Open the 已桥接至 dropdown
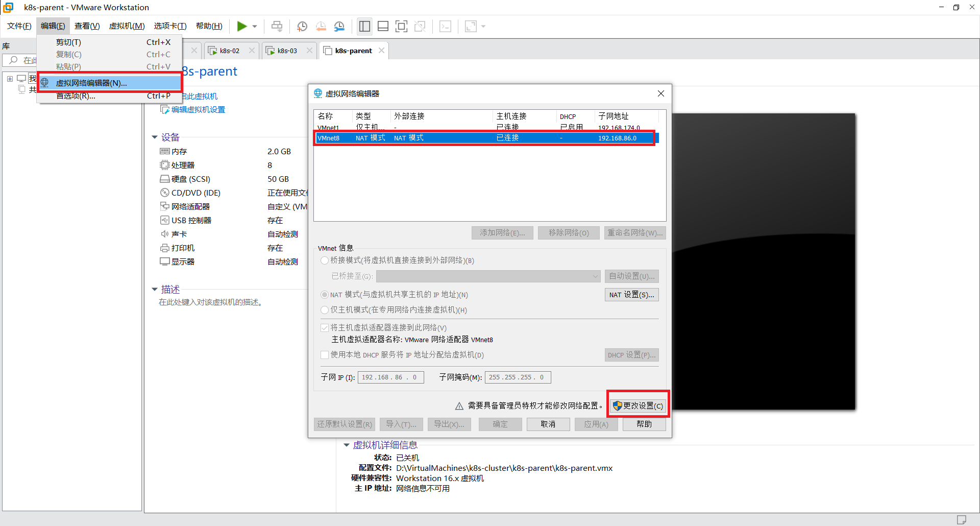This screenshot has height=526, width=980. click(x=488, y=276)
